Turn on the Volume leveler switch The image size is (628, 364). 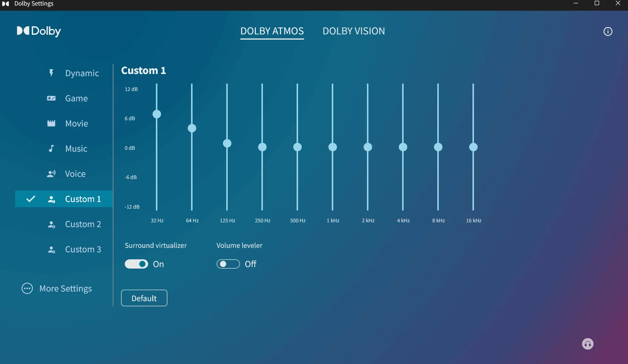(228, 264)
